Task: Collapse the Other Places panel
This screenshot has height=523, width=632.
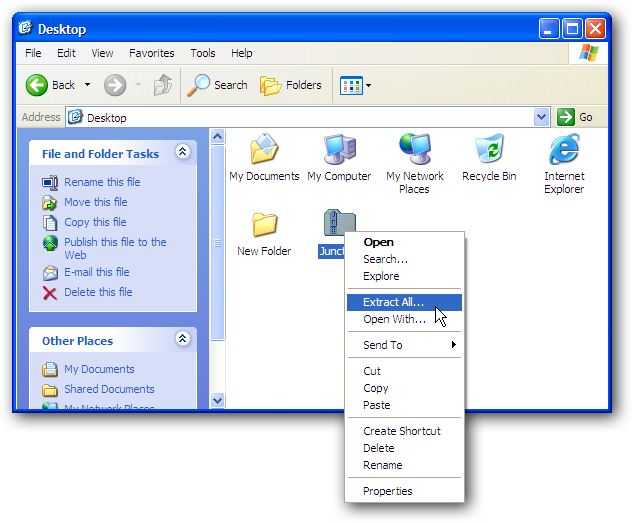Action: (183, 339)
